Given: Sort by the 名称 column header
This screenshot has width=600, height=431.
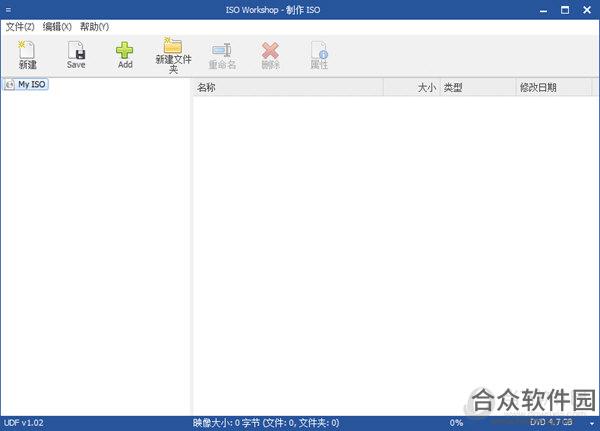Looking at the screenshot, I should point(288,88).
